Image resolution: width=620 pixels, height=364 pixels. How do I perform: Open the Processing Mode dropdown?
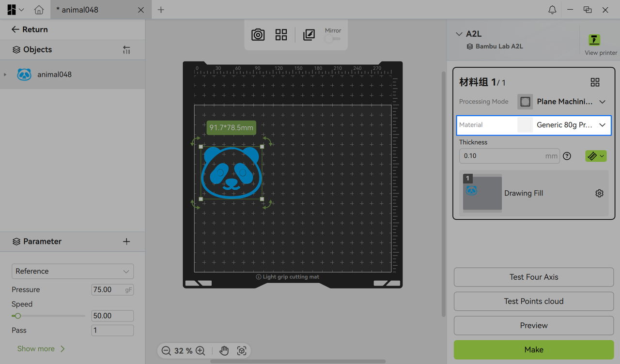[x=603, y=102]
